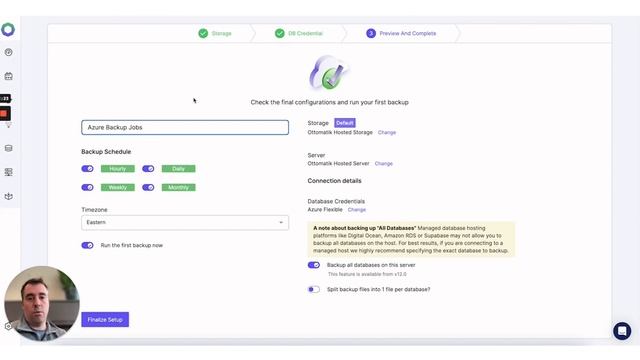This screenshot has width=640, height=360.
Task: Click the Backup Schedule heading
Action: (106, 151)
